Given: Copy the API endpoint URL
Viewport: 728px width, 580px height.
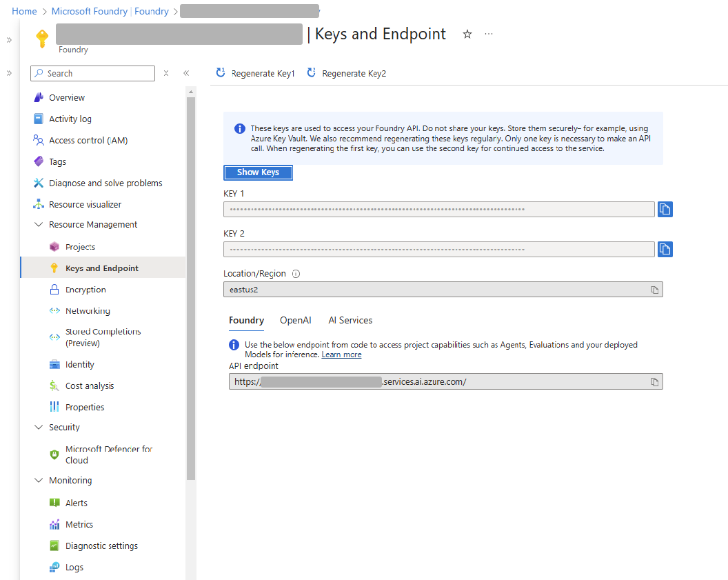Looking at the screenshot, I should click(x=655, y=381).
